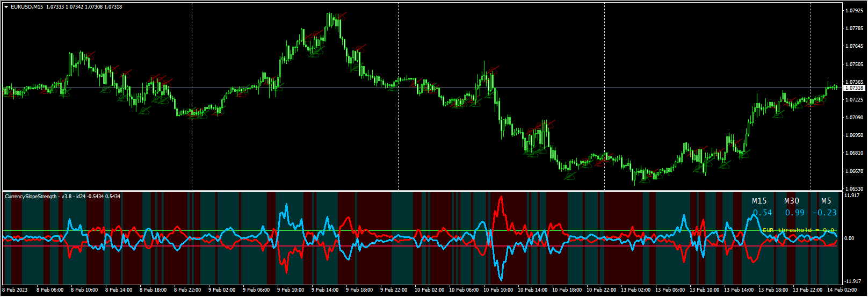Open the dropdown triangle beside EURUSD,M15
The image size is (868, 297).
[6, 7]
